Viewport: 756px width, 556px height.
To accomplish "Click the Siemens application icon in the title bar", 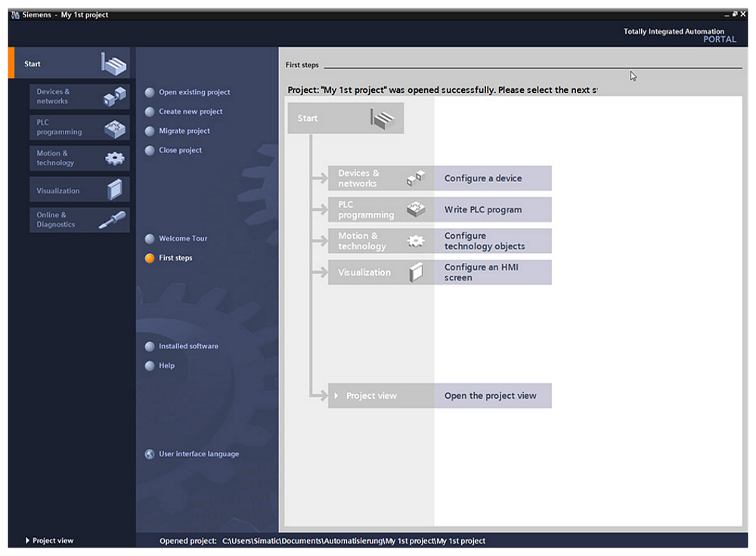I will click(15, 14).
